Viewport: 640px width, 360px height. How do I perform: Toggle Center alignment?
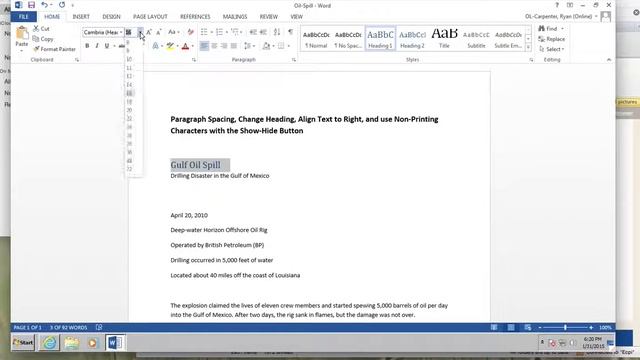click(214, 46)
